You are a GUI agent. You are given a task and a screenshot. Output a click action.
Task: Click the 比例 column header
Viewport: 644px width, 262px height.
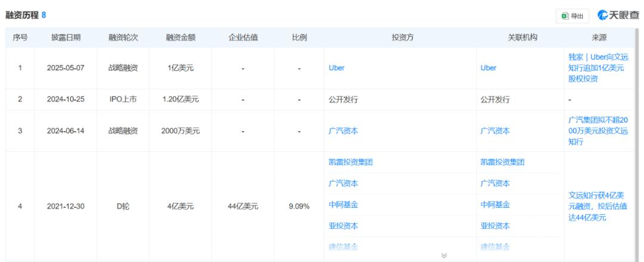[x=299, y=38]
